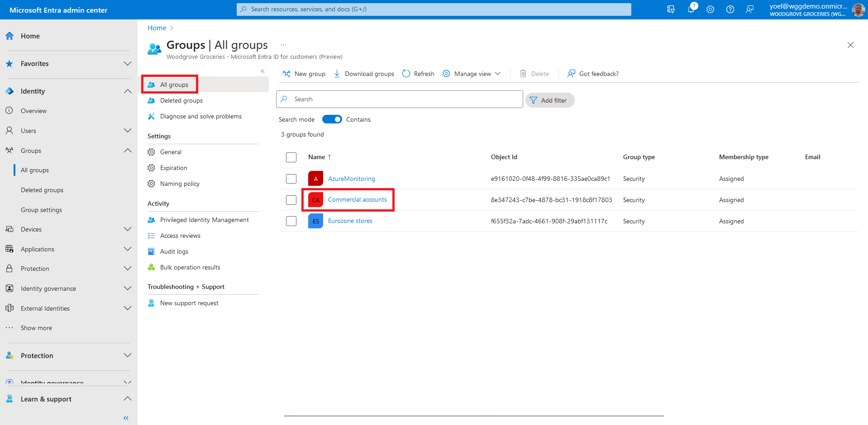Click the Add filter button

[x=549, y=100]
